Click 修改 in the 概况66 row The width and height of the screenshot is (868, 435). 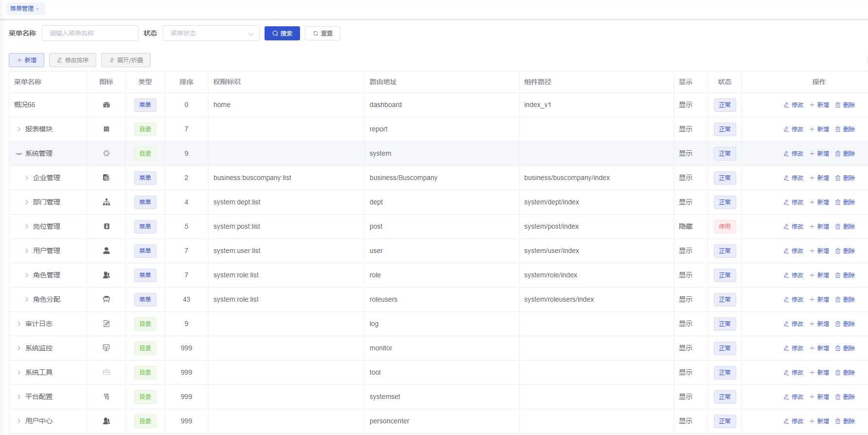794,105
